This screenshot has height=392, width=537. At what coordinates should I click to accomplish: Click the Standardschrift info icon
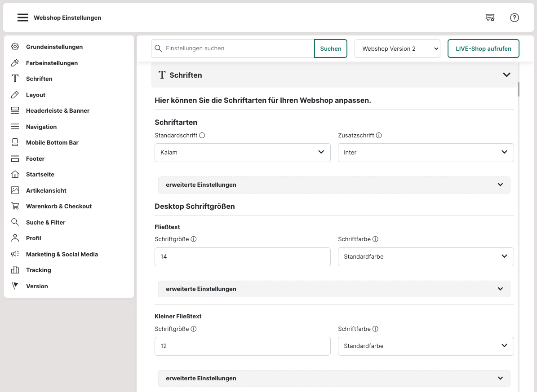(x=202, y=135)
